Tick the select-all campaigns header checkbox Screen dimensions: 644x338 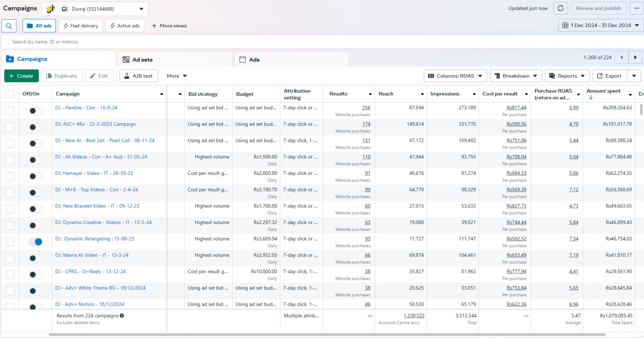coord(10,94)
